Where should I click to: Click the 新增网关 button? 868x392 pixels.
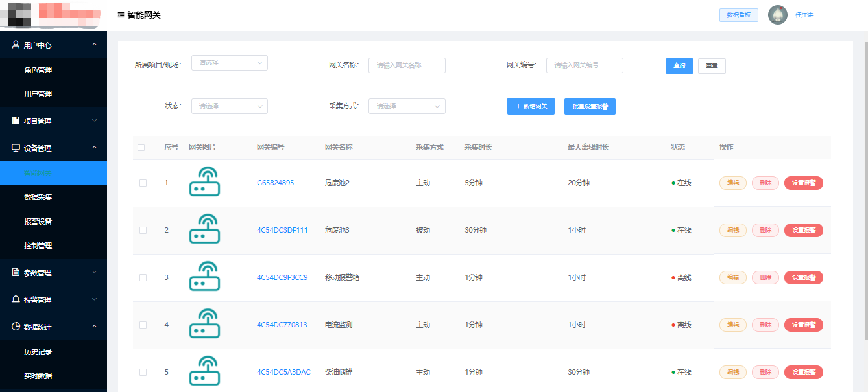pos(531,106)
